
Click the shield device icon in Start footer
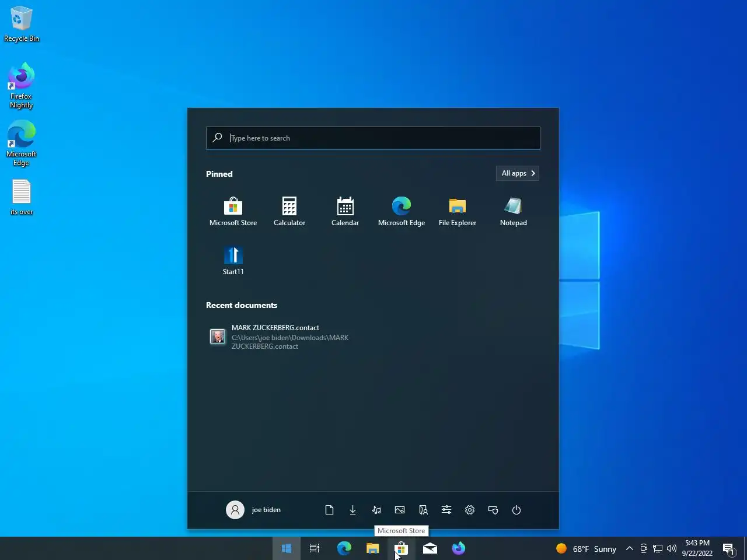coord(493,510)
